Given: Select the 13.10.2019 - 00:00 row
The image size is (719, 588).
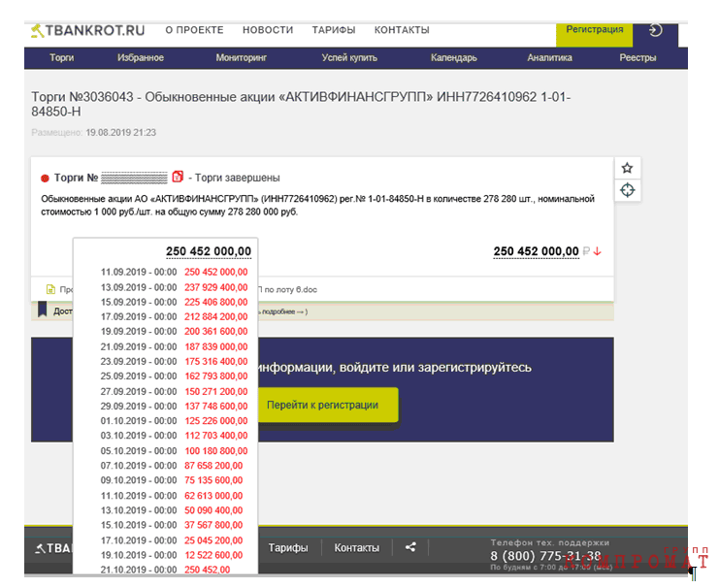Looking at the screenshot, I should pos(172,510).
